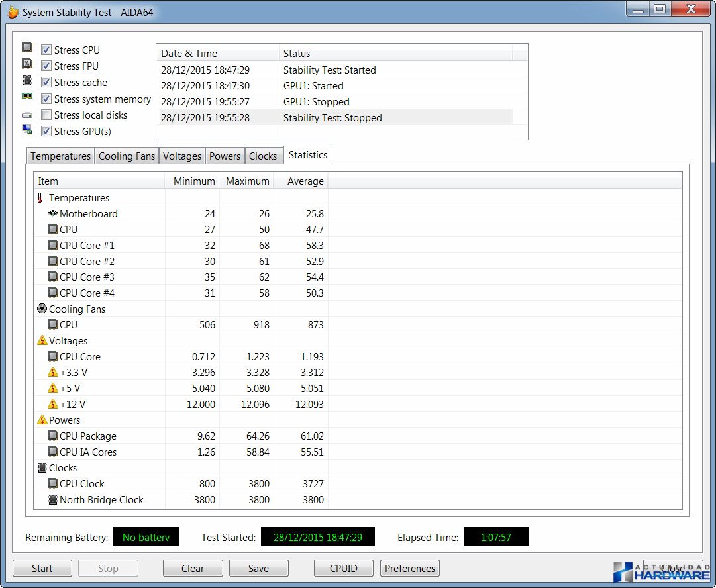
Task: Click the warning icon next to +12 V
Action: 53,404
